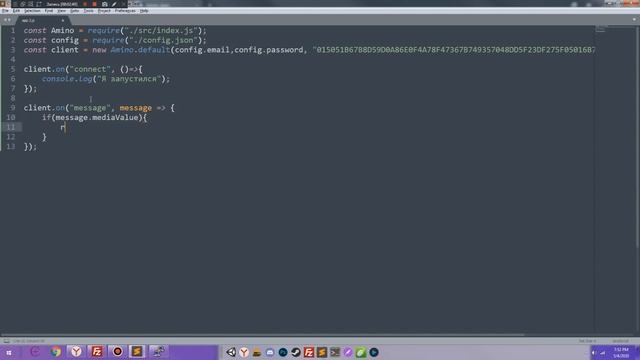The width and height of the screenshot is (640, 360).
Task: Stop the screen recording
Action: [x=94, y=4]
